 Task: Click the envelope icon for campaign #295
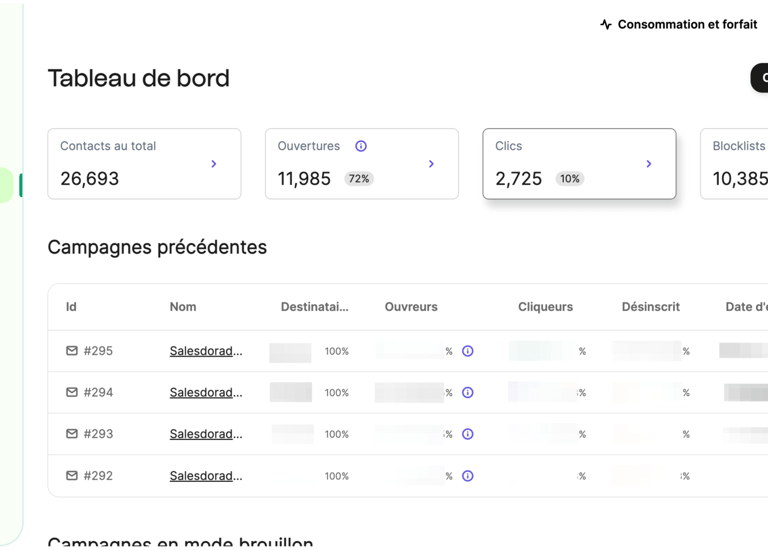point(72,351)
